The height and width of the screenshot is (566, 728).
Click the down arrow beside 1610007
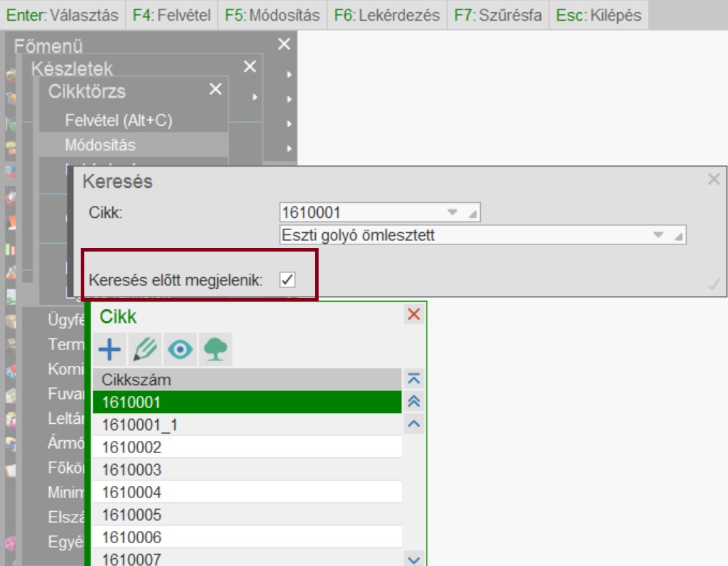(x=414, y=560)
